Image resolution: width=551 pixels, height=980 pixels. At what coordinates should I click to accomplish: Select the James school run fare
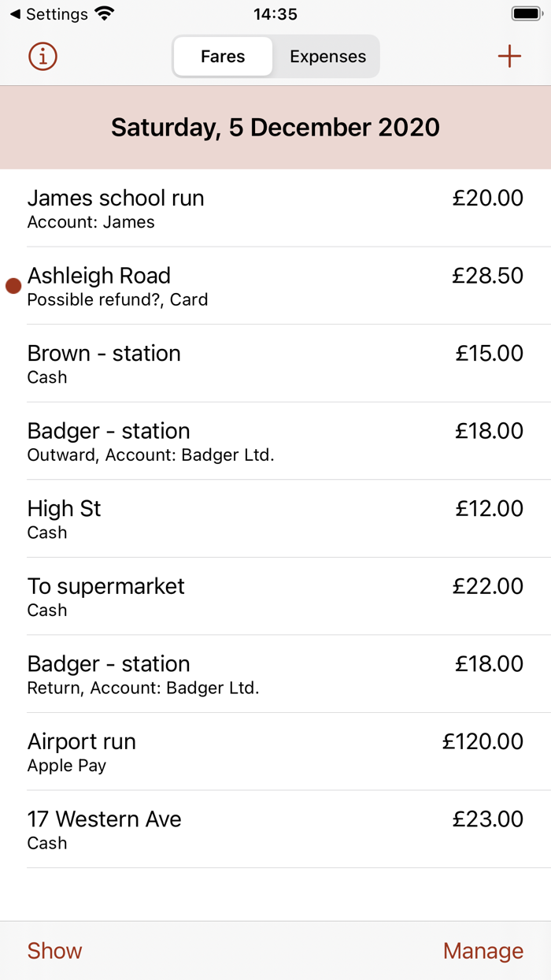[275, 208]
